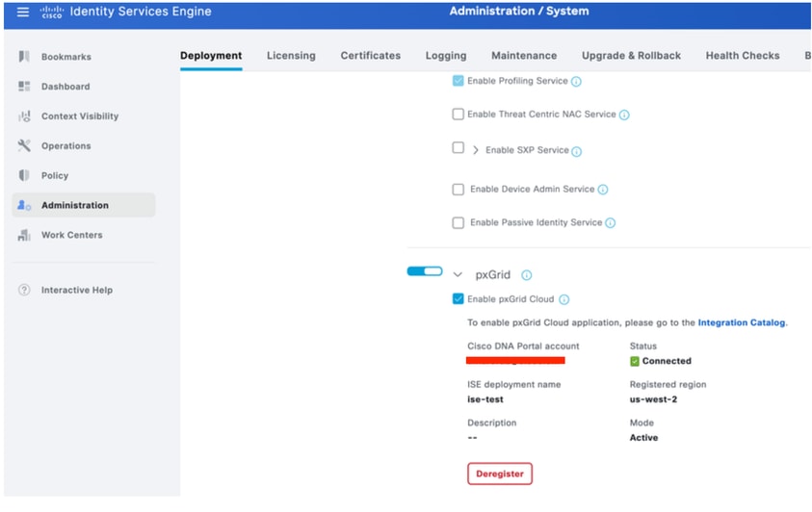Click the Deregister button
Image resolution: width=812 pixels, height=512 pixels.
pos(500,474)
